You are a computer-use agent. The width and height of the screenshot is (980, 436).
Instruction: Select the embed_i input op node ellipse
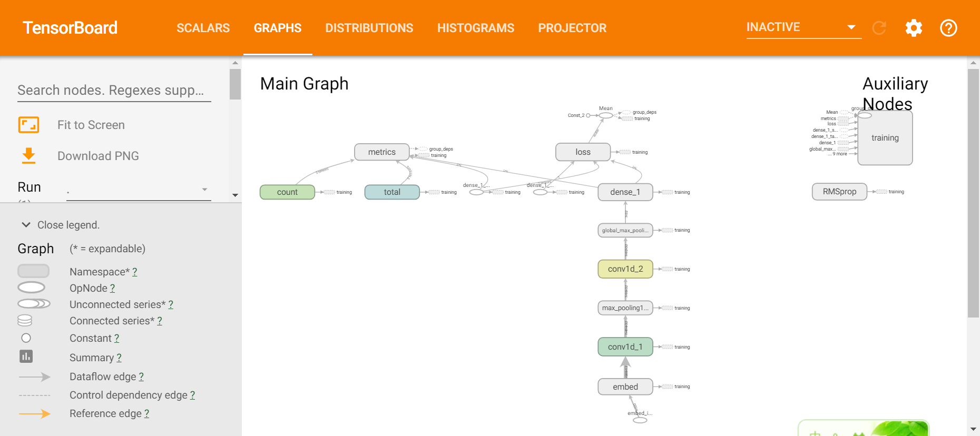pyautogui.click(x=640, y=420)
